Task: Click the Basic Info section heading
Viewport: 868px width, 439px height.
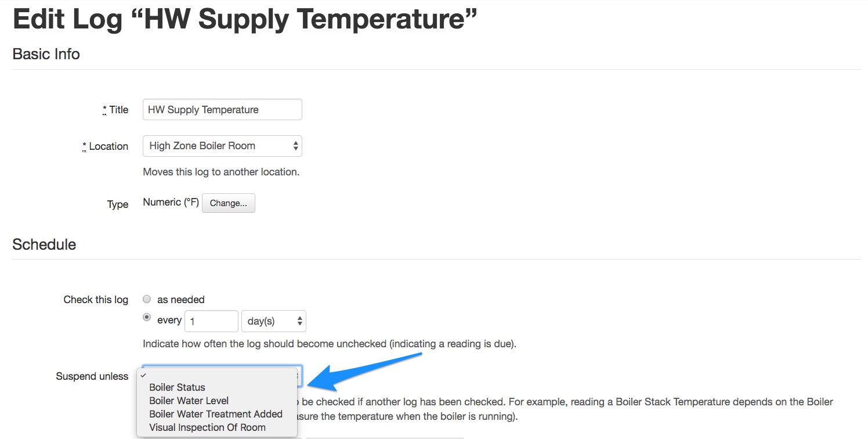Action: [46, 54]
